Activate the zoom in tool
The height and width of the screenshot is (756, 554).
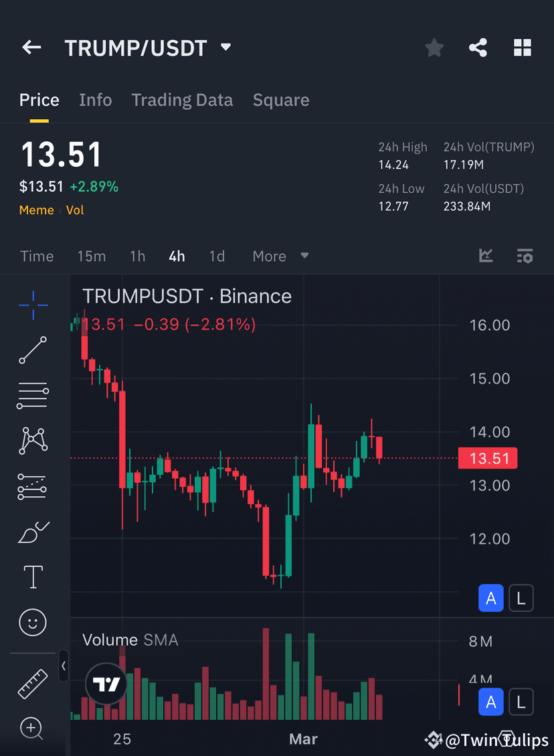[32, 728]
